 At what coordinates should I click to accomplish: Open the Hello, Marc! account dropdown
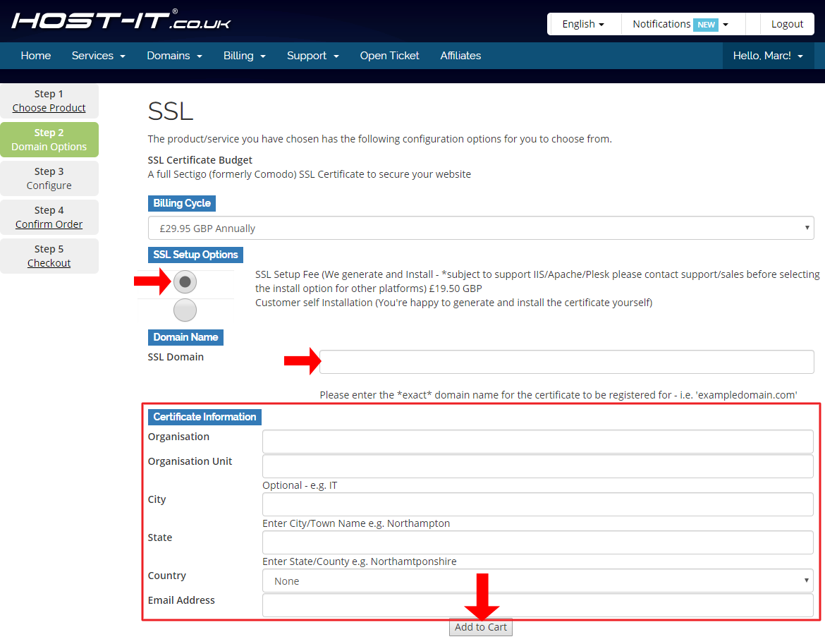768,56
